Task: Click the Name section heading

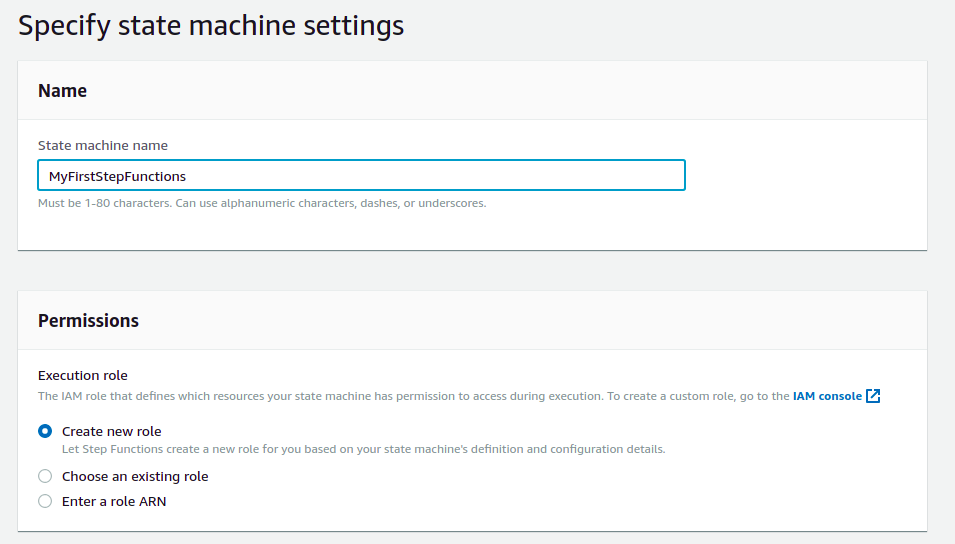Action: click(62, 91)
